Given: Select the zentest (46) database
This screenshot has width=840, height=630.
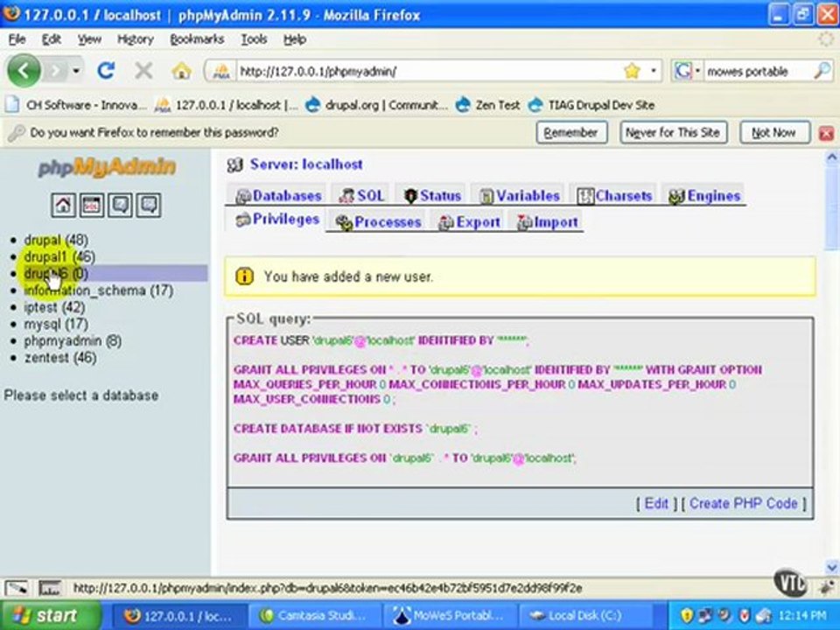Looking at the screenshot, I should pyautogui.click(x=60, y=357).
